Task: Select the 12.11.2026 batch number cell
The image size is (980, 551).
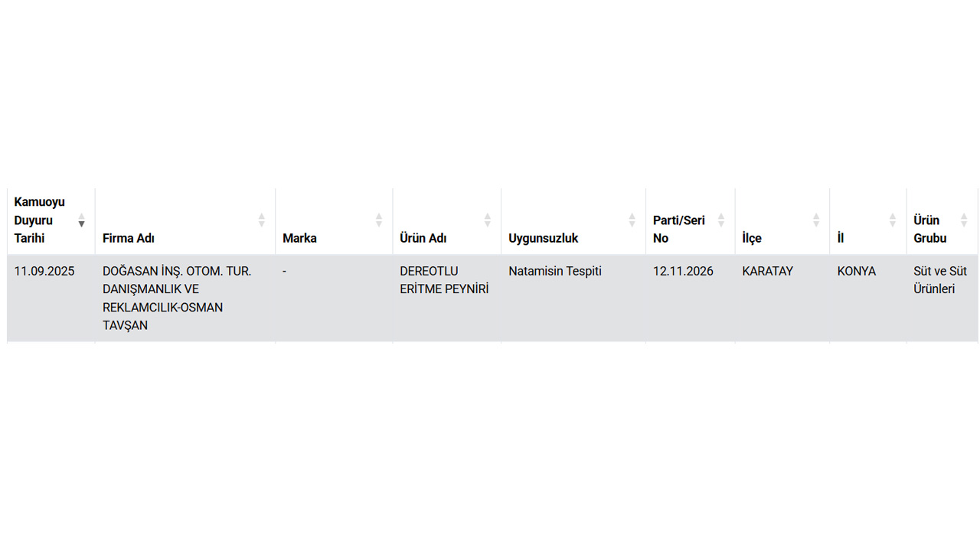Action: coord(683,271)
